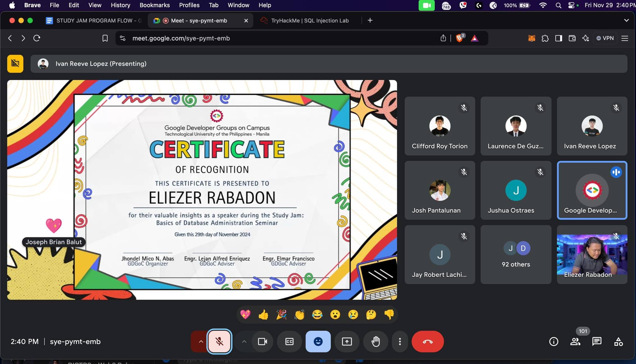
Task: Open Brave Wallet icon
Action: 572,38
